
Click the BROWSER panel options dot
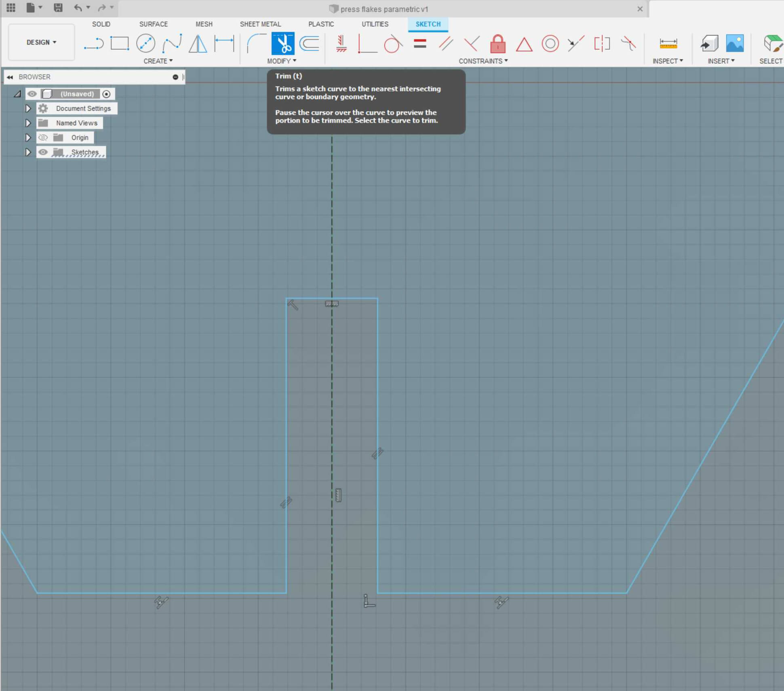(x=175, y=77)
